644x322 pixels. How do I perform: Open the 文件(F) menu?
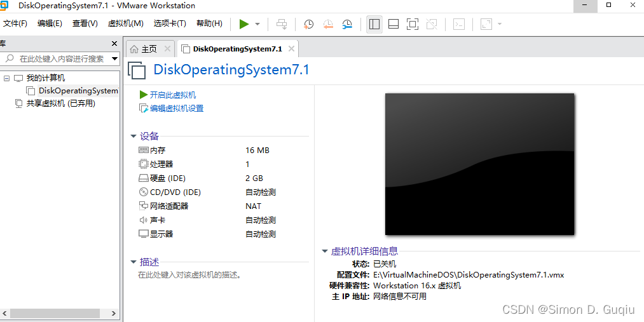[x=15, y=23]
